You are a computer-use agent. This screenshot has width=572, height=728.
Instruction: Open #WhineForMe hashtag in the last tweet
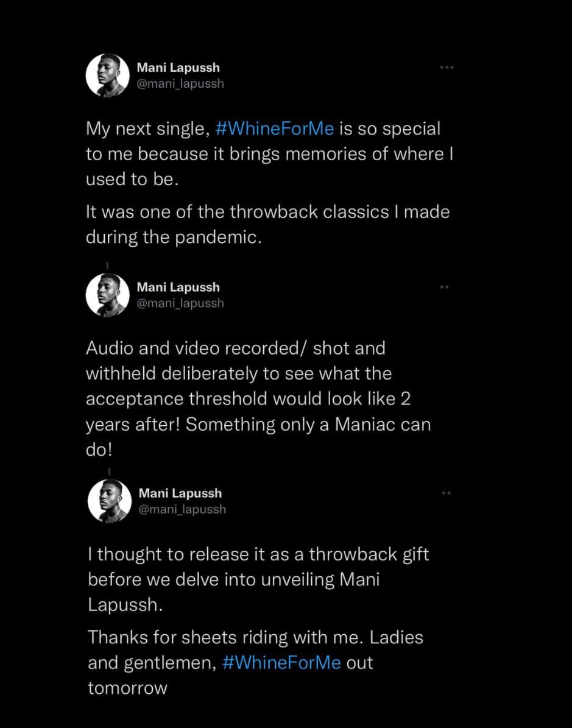tap(281, 663)
